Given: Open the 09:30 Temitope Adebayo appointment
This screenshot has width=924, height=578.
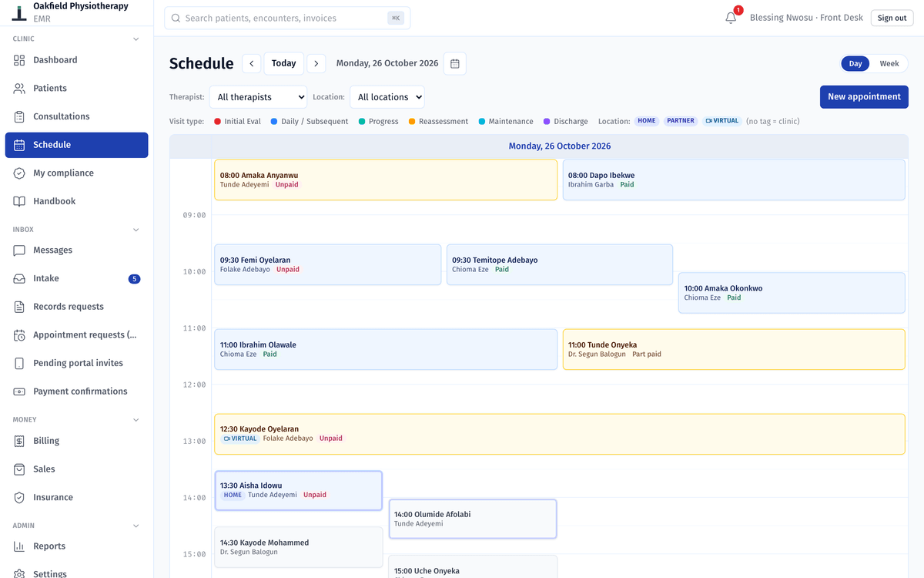Looking at the screenshot, I should pos(560,265).
